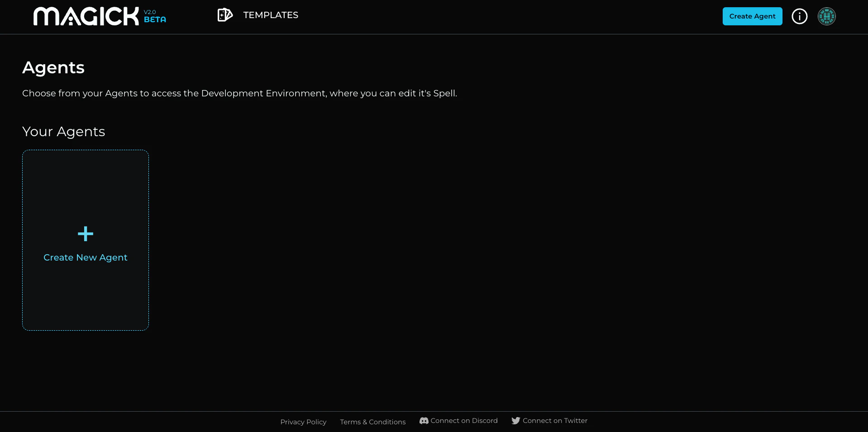868x432 pixels.
Task: Open Terms & Conditions
Action: 372,422
